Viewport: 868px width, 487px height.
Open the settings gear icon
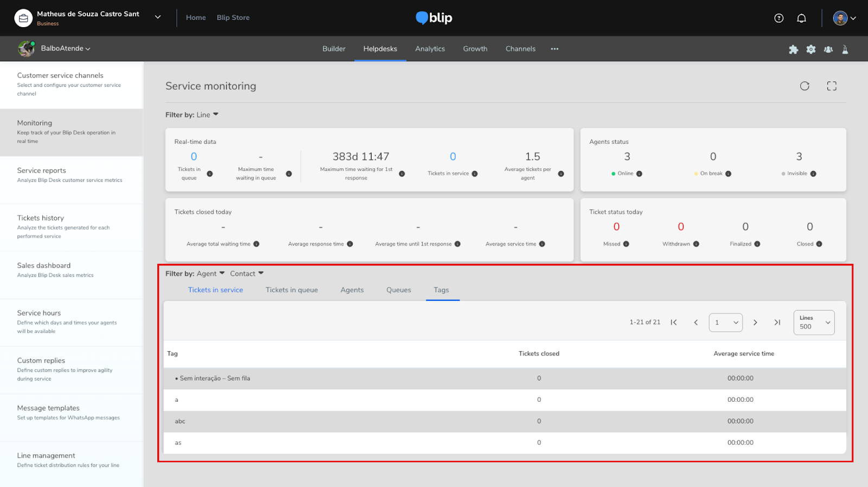click(x=811, y=49)
